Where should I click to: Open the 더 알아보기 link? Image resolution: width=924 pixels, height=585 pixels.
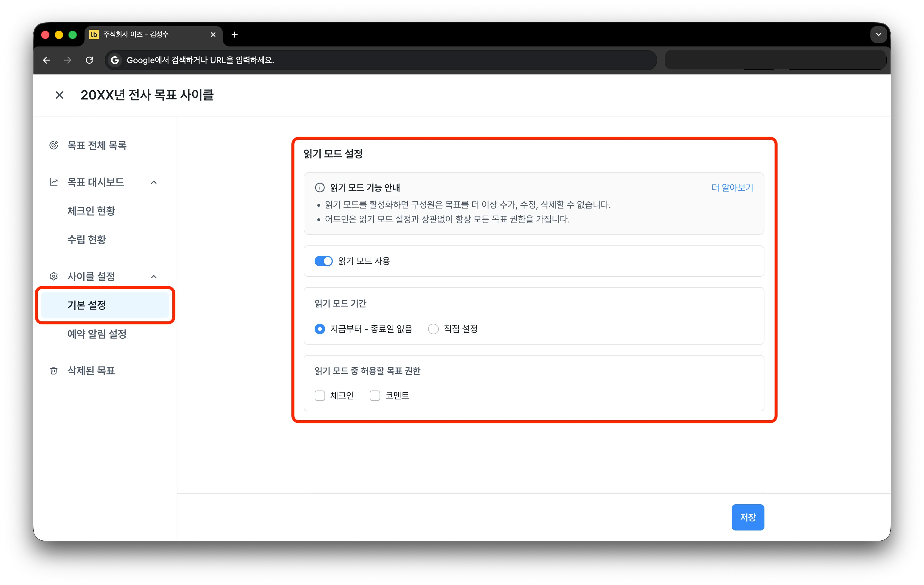pos(732,187)
